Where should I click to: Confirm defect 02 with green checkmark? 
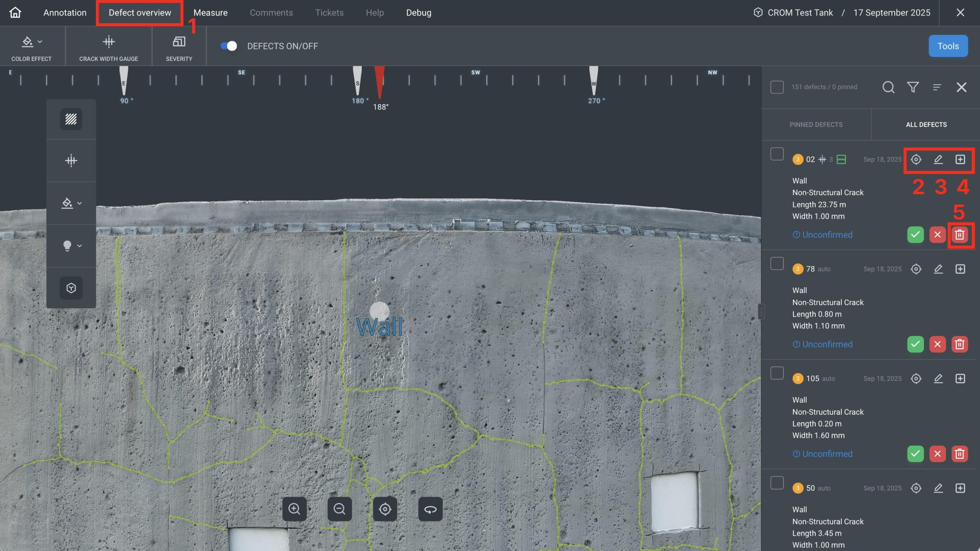(x=915, y=235)
